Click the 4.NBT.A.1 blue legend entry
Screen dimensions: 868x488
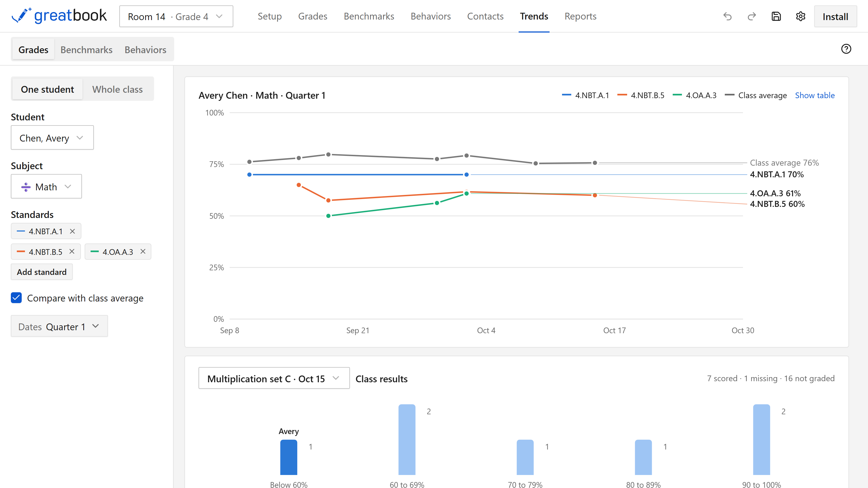tap(585, 95)
